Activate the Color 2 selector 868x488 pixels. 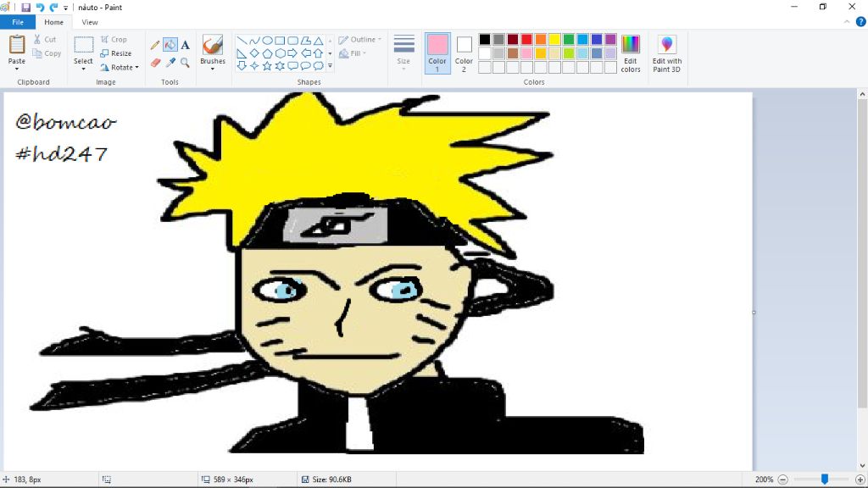coord(464,53)
